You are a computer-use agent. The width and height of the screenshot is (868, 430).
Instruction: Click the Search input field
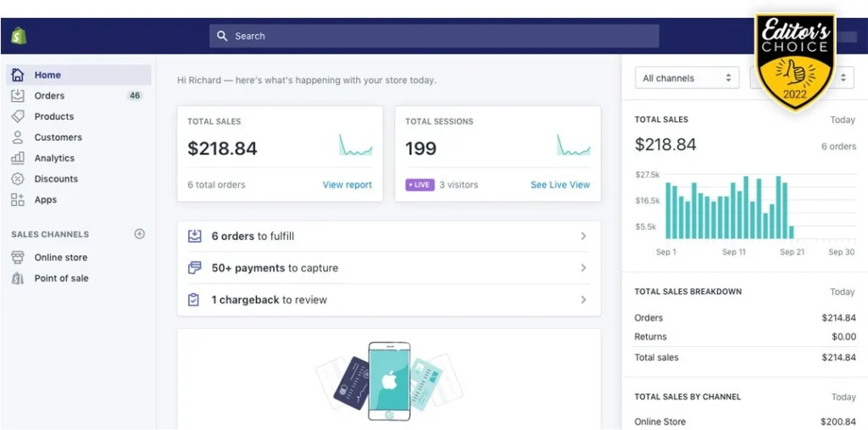[x=434, y=36]
